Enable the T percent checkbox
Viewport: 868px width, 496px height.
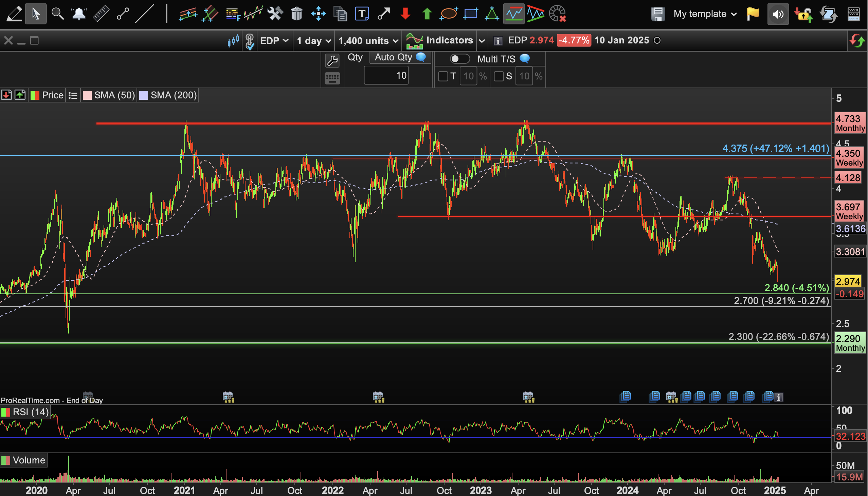coord(443,76)
